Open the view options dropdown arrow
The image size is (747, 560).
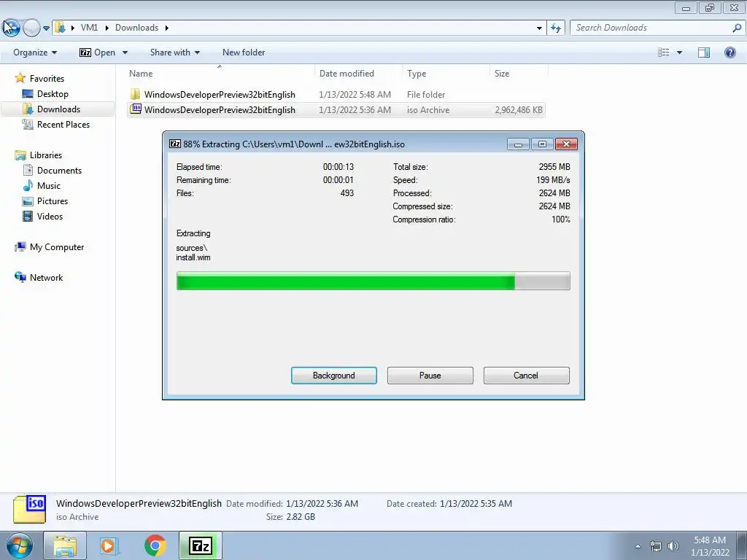[x=679, y=52]
